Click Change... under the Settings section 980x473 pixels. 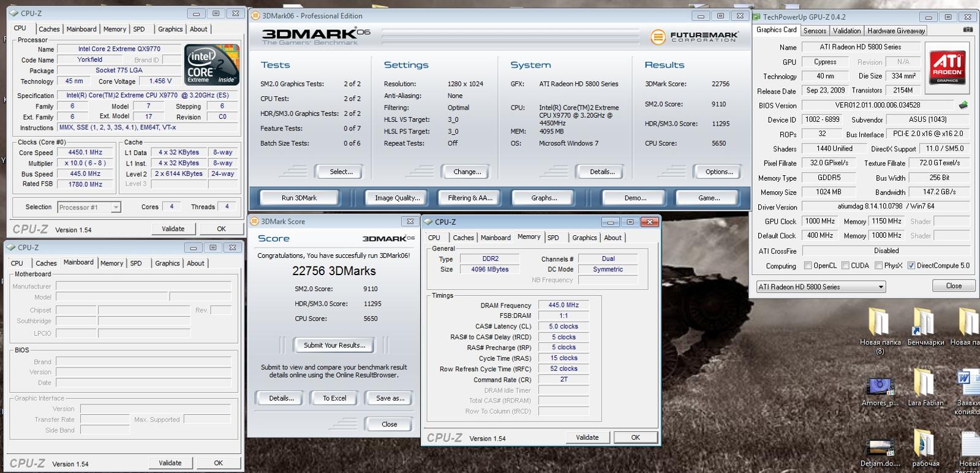(467, 172)
